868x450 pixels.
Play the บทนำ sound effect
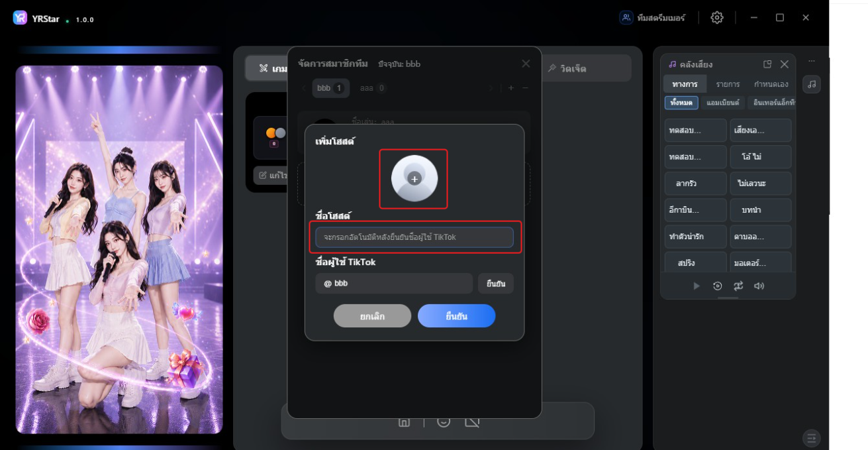(x=760, y=210)
